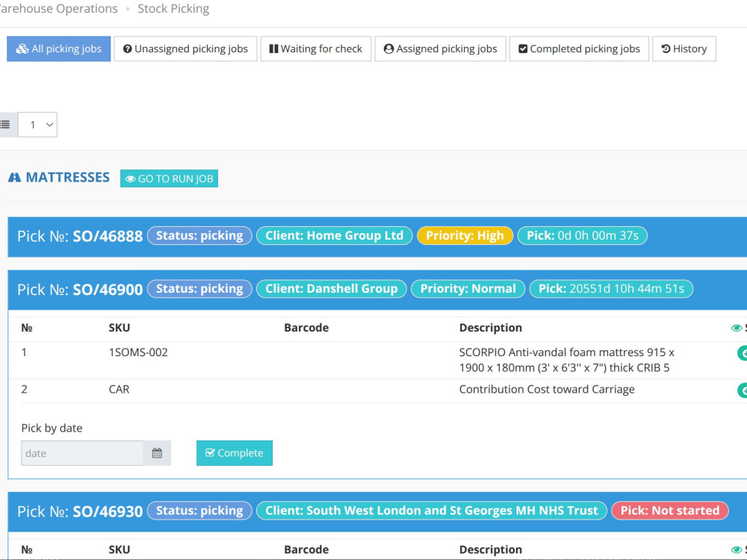This screenshot has height=560, width=747.
Task: Click the Pick by date input field
Action: pyautogui.click(x=82, y=453)
